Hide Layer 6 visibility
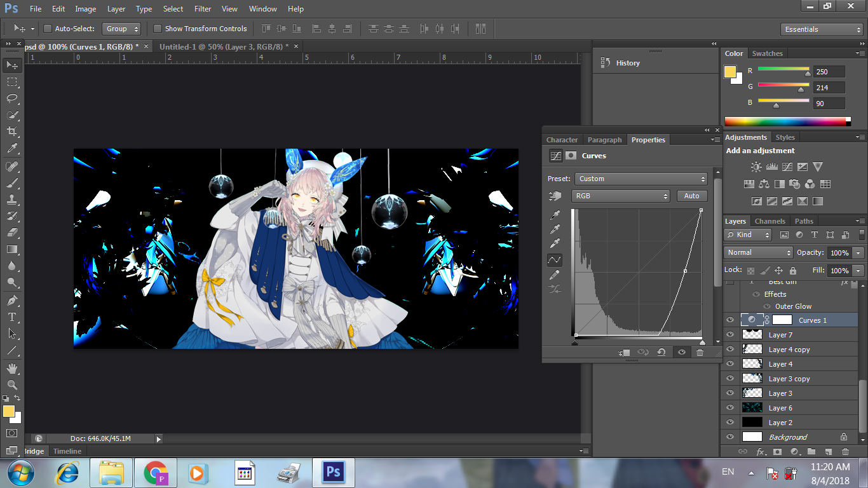The height and width of the screenshot is (488, 868). point(729,408)
